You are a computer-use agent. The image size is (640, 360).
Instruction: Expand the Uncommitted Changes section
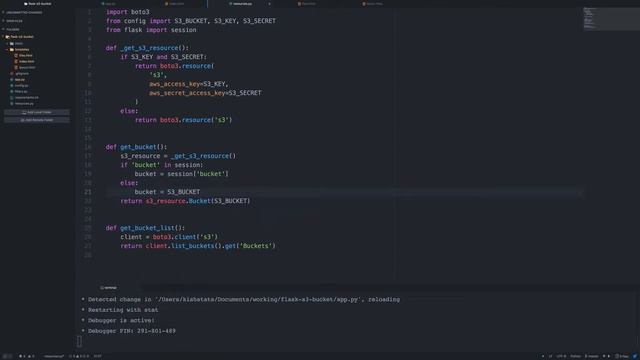(x=3, y=12)
